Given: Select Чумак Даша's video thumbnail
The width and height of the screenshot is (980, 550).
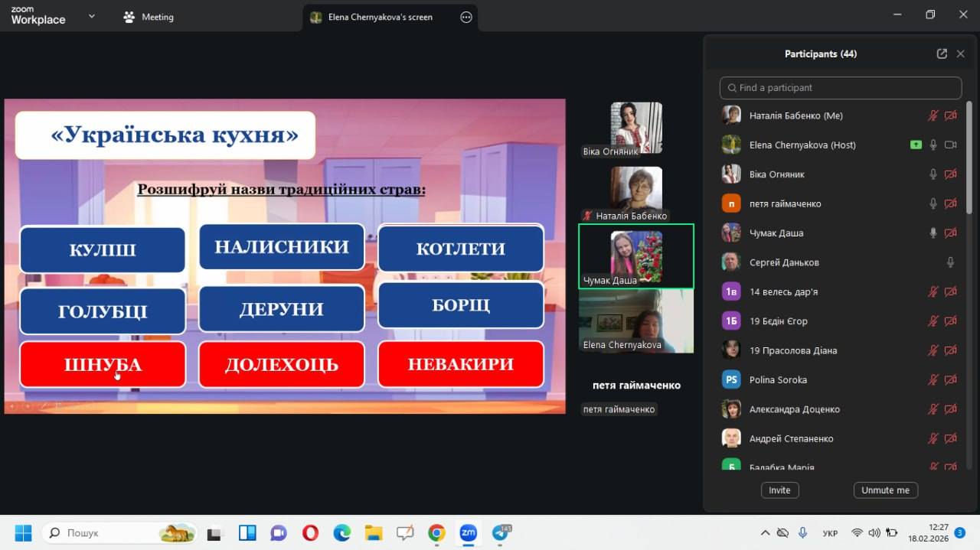Looking at the screenshot, I should [x=635, y=256].
